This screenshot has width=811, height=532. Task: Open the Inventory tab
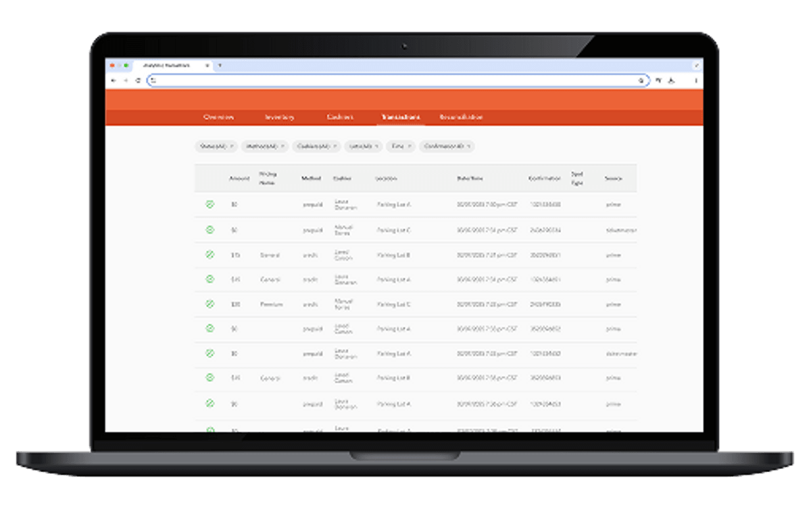pos(279,117)
